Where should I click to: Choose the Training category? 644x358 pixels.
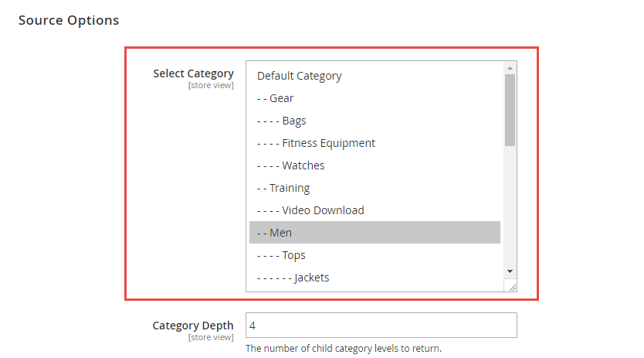click(x=375, y=188)
